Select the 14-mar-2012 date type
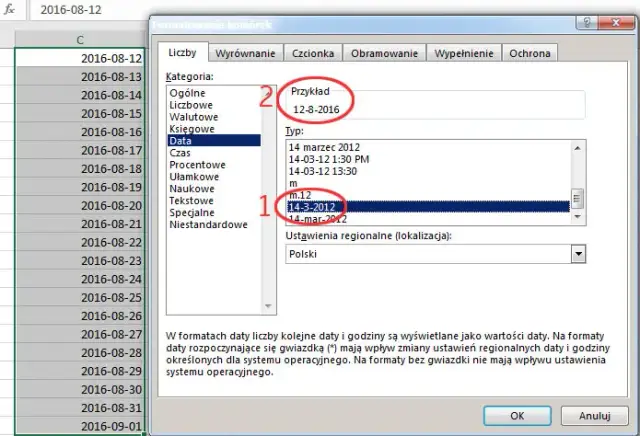The width and height of the screenshot is (640, 436). [x=317, y=218]
